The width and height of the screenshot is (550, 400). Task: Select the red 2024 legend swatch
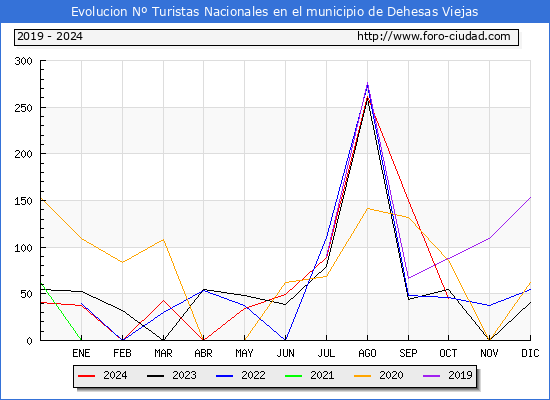87,376
